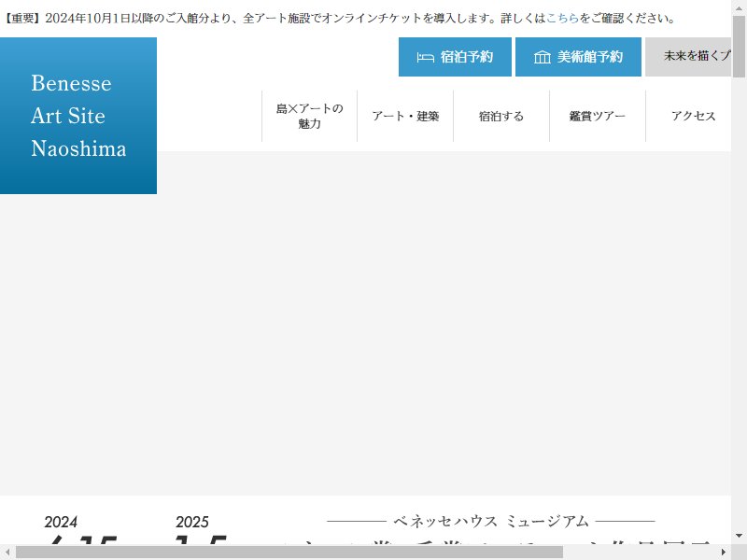
Task: Open the 宿泊する menu item
Action: point(501,116)
